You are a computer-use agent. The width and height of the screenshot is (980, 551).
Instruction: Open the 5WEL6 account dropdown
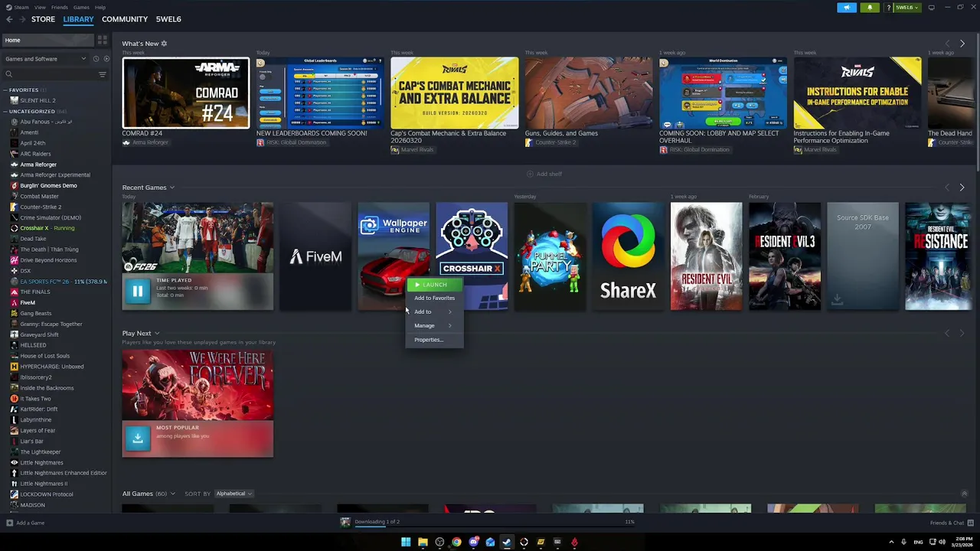pyautogui.click(x=906, y=8)
